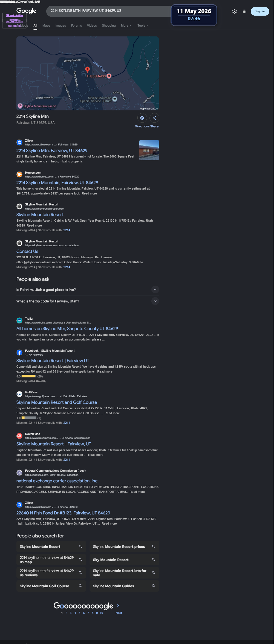The width and height of the screenshot is (277, 644).
Task: Switch to the Maps tab
Action: [46, 25]
